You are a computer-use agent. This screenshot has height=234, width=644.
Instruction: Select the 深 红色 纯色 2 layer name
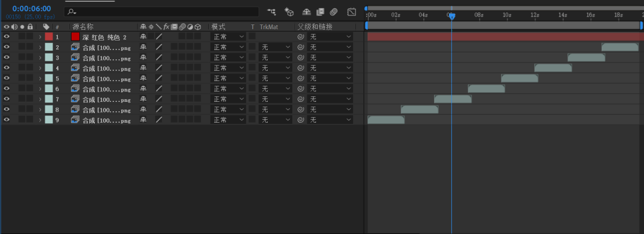[x=104, y=37]
